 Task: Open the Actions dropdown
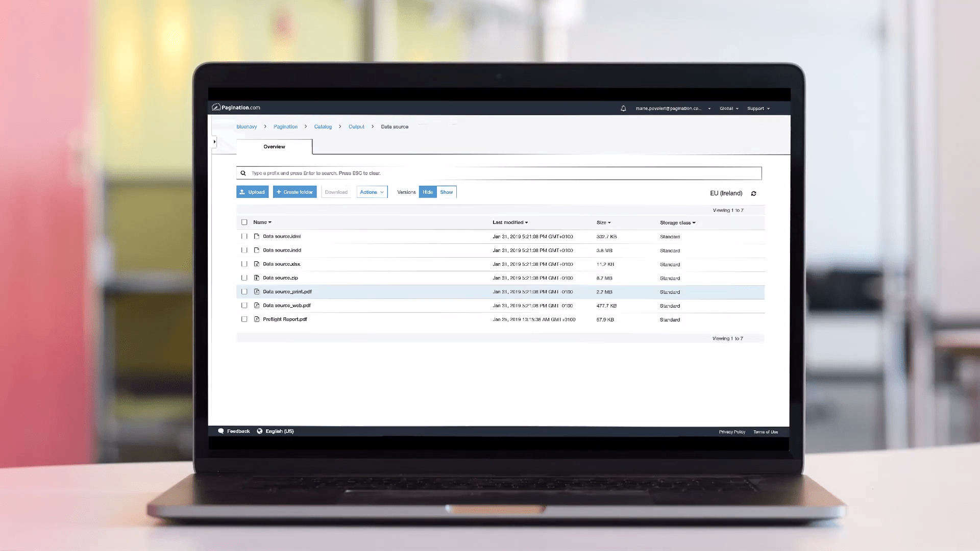(x=372, y=192)
